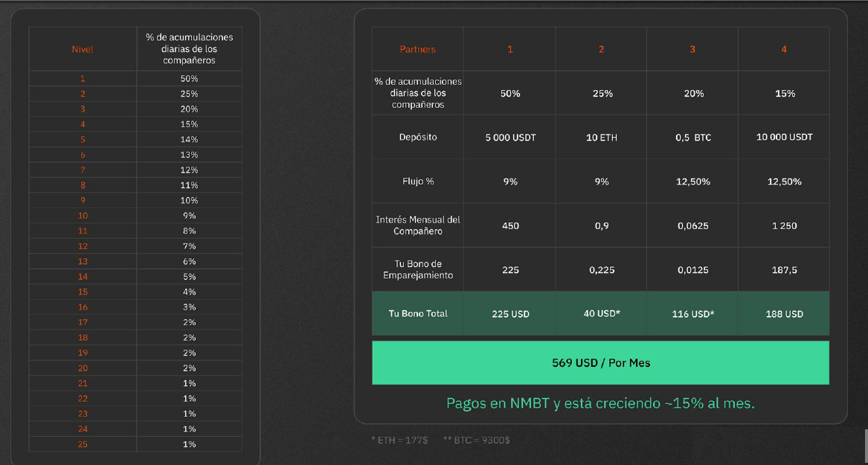Click the '5 000 USDT' deposit cell
This screenshot has width=868, height=465.
[509, 138]
